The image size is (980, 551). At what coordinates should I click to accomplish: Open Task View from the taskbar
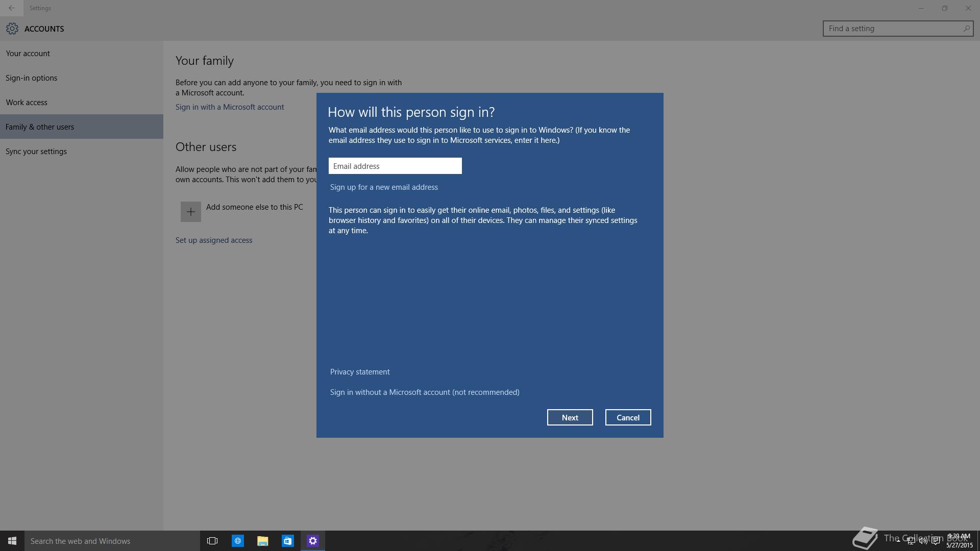[212, 541]
